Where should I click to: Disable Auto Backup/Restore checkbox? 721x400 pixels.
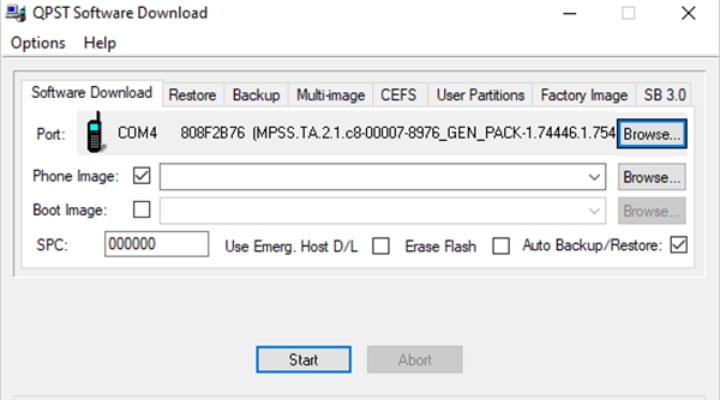click(x=679, y=245)
